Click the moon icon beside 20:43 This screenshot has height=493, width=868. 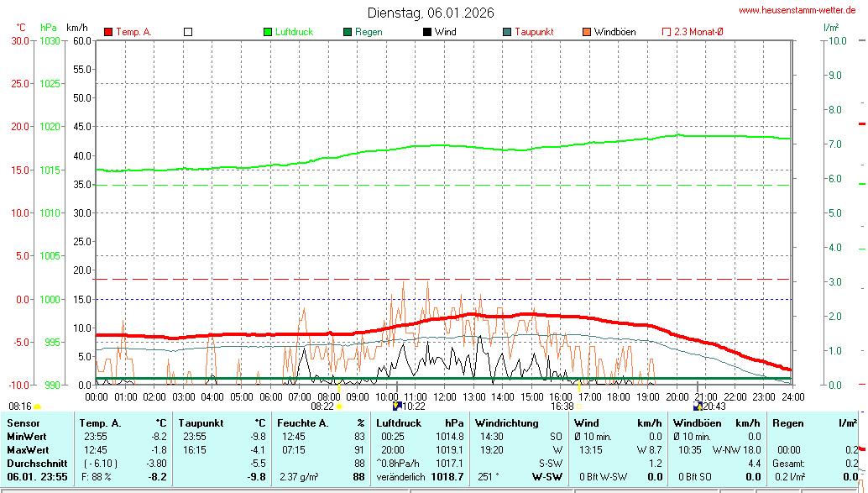(697, 406)
